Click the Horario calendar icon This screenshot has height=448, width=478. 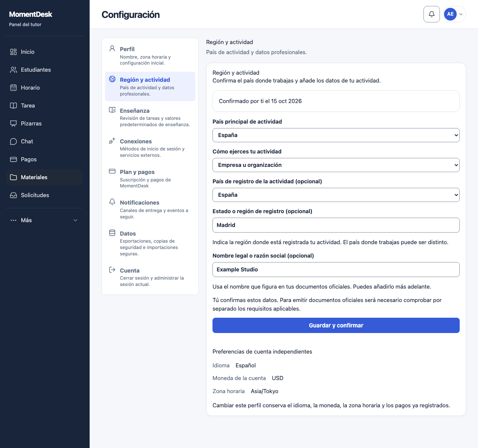[x=13, y=88]
